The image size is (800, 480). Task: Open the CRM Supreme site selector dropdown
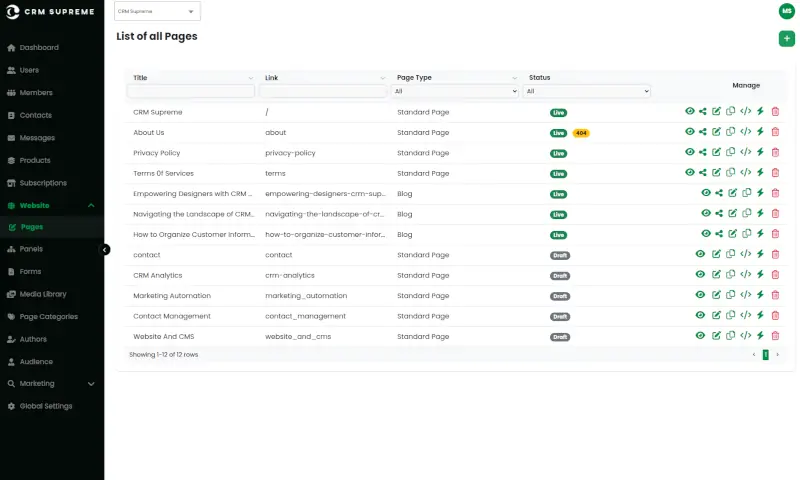pos(157,11)
